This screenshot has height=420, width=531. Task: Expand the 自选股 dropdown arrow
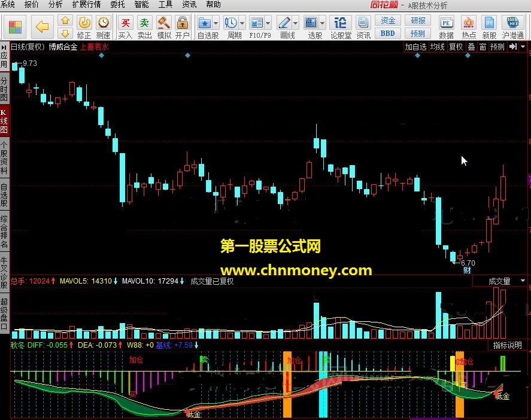pos(216,23)
